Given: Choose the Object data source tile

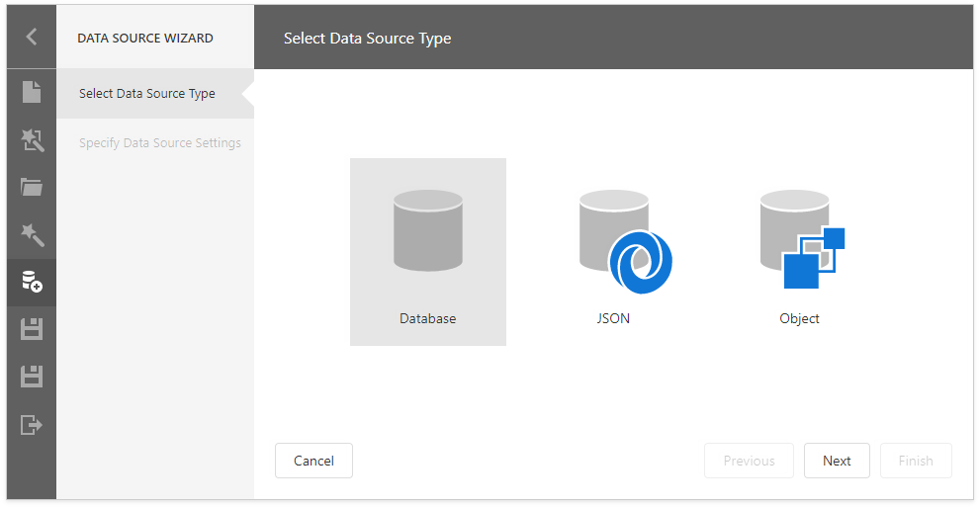Looking at the screenshot, I should click(800, 251).
